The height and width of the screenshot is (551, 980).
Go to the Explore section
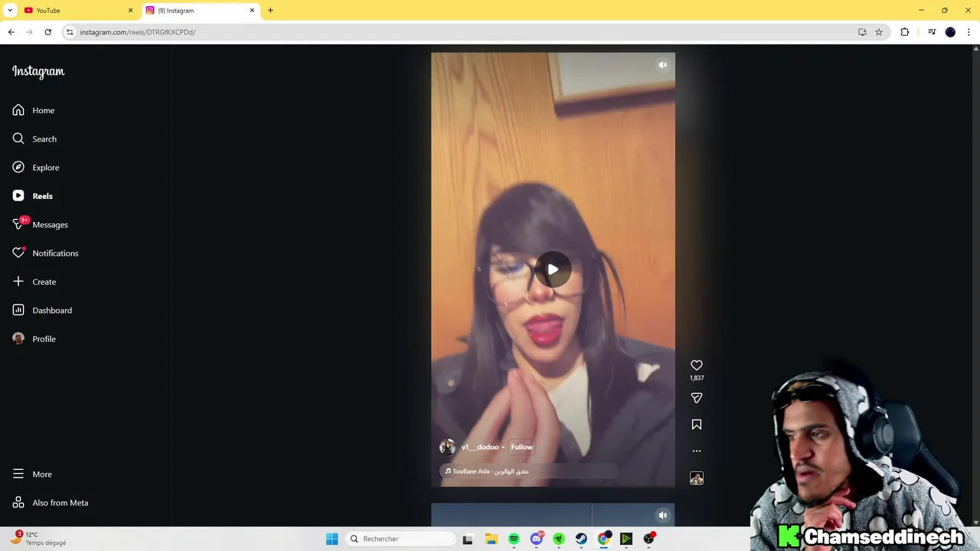pos(36,168)
